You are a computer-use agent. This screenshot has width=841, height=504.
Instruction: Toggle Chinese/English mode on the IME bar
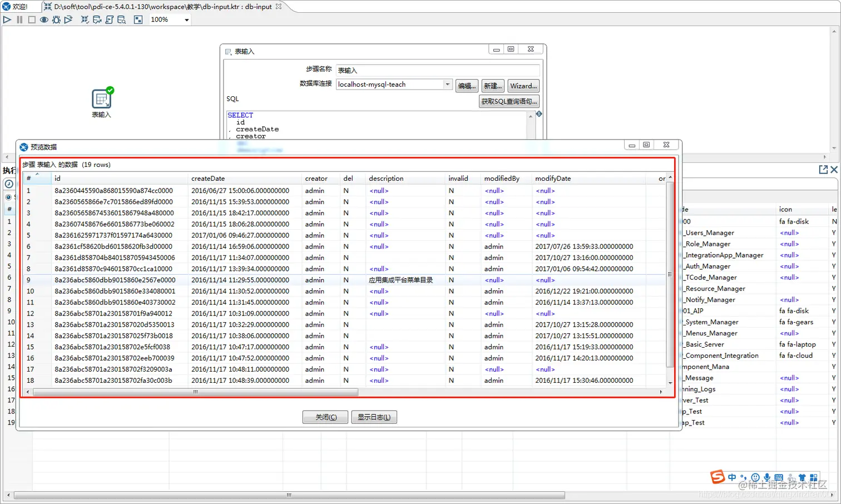(x=731, y=477)
